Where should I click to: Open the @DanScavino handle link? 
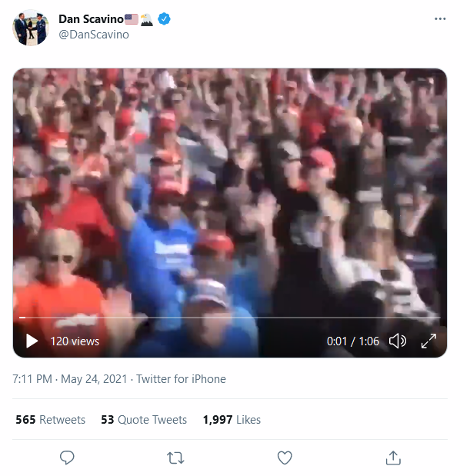pyautogui.click(x=94, y=35)
